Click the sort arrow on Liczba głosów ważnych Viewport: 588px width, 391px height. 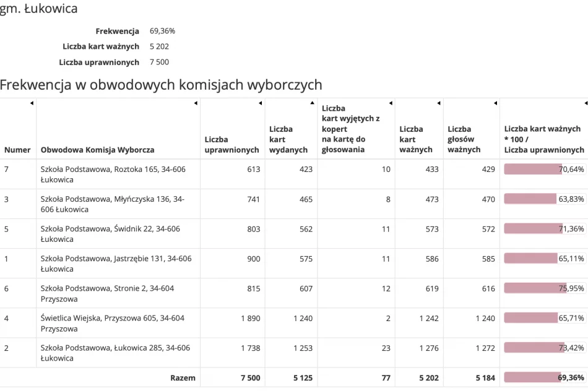pos(495,103)
